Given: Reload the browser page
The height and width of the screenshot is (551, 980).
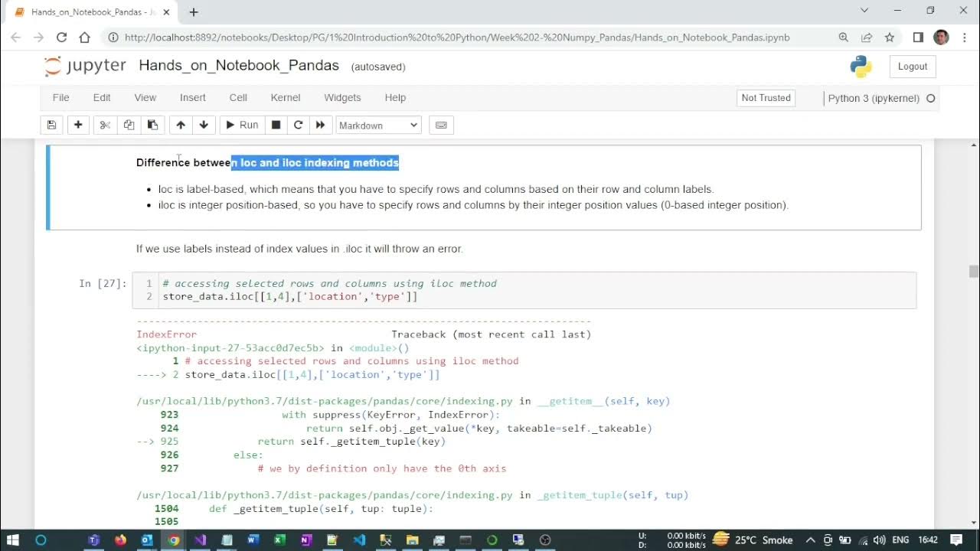Looking at the screenshot, I should 61,37.
